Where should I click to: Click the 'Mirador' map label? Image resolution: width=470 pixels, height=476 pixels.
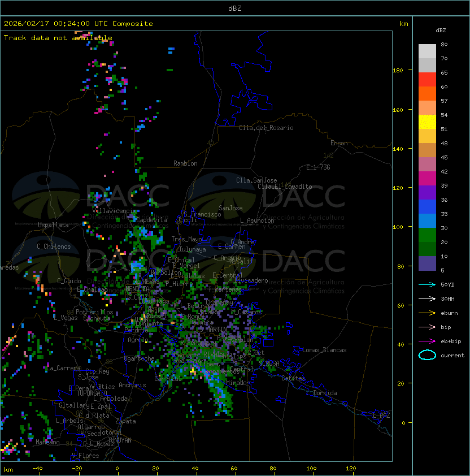click(x=238, y=383)
